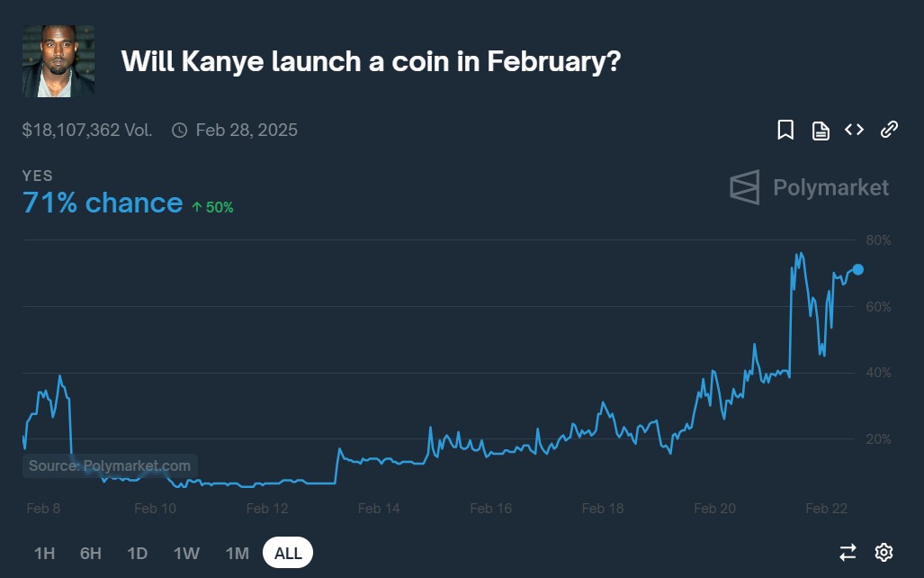
Task: Select the 1W time range button
Action: pyautogui.click(x=186, y=554)
